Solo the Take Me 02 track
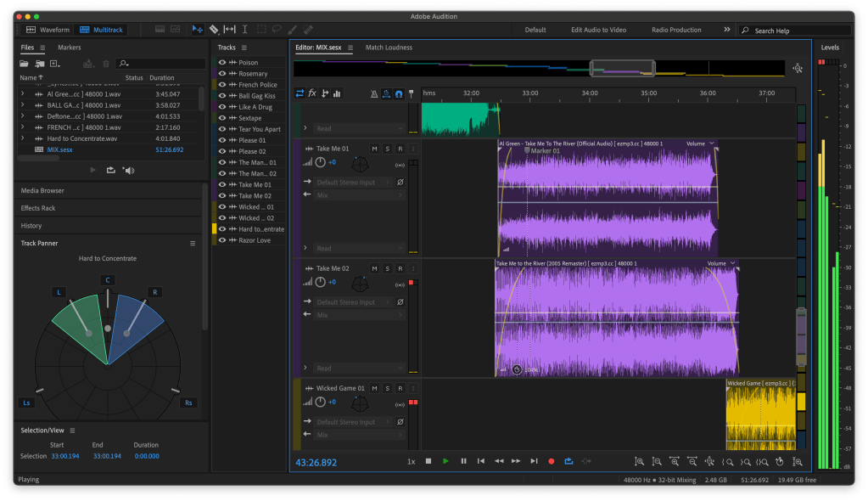The height and width of the screenshot is (501, 868). pyautogui.click(x=388, y=268)
